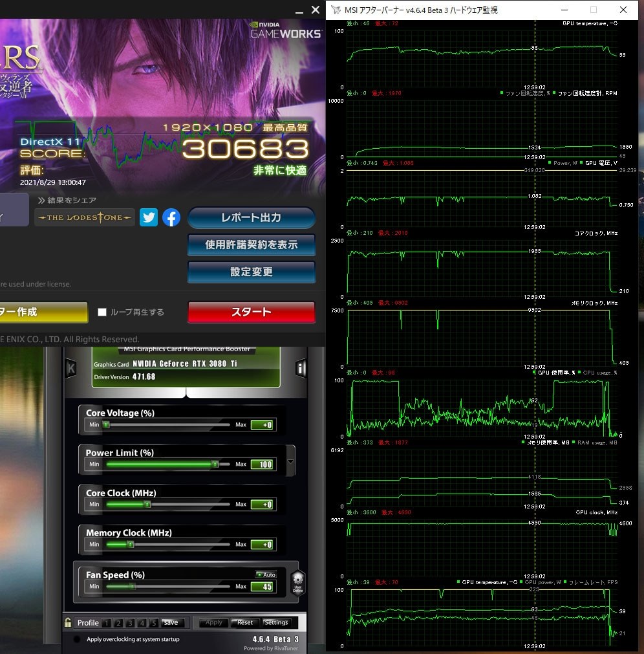Image resolution: width=644 pixels, height=654 pixels.
Task: Click the NVIDIA GeForce RTX 3080 Ti text
Action: coord(185,364)
